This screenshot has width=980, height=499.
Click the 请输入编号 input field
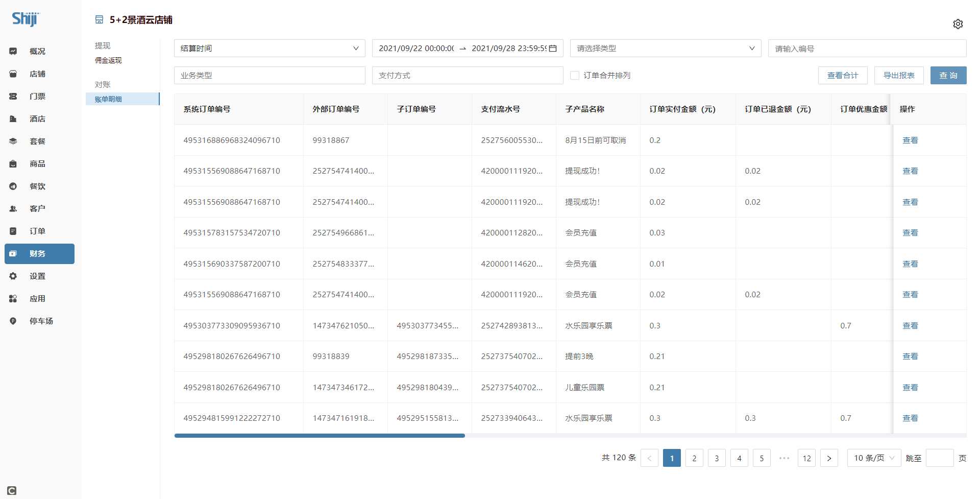867,49
